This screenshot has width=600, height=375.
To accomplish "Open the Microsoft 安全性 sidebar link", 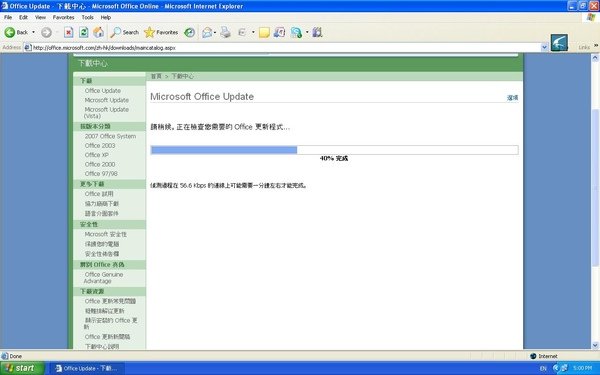I will [106, 234].
